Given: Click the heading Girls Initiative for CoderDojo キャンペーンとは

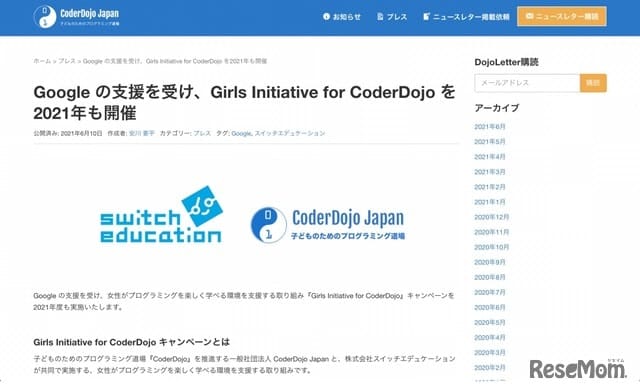Looking at the screenshot, I should pyautogui.click(x=131, y=342).
